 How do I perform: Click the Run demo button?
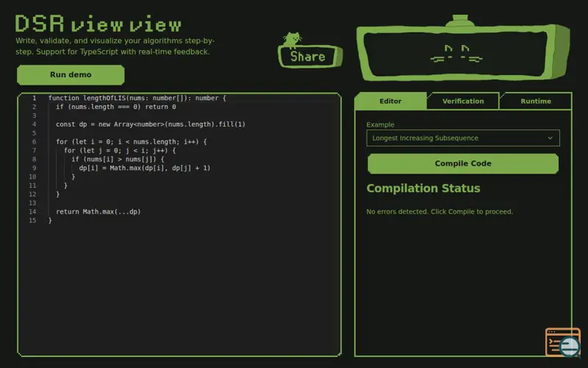pos(71,75)
